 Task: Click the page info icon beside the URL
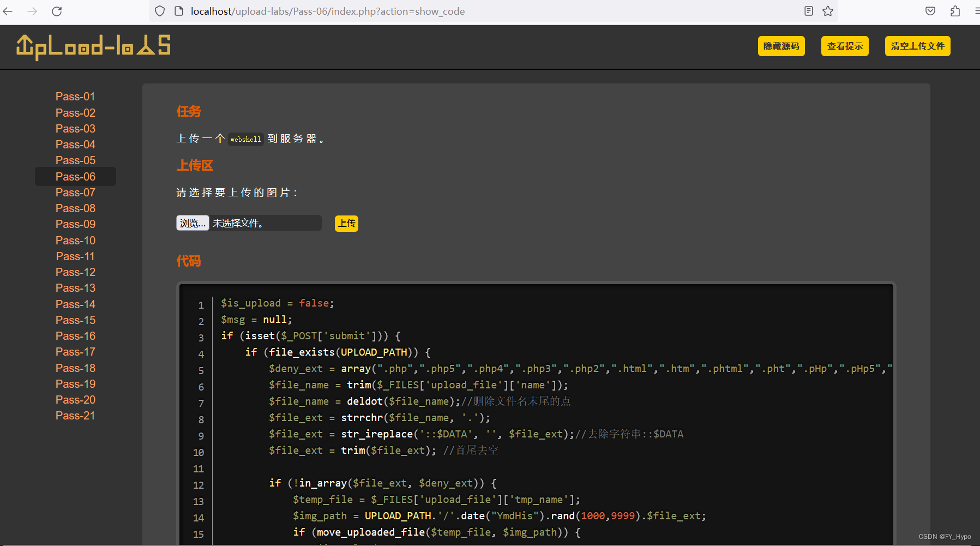(x=179, y=11)
